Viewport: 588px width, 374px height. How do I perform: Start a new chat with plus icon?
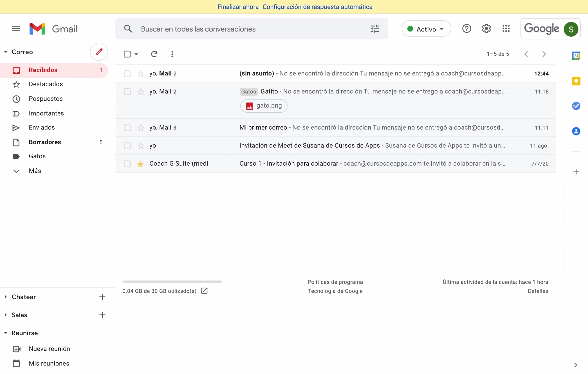102,297
